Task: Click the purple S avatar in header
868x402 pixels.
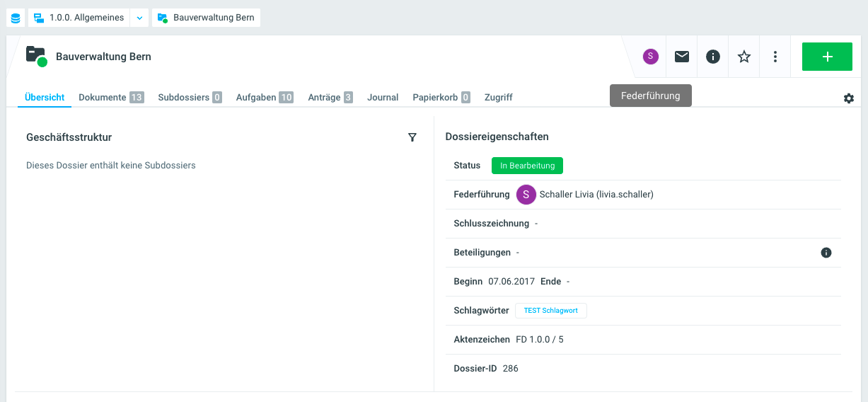Action: [x=651, y=57]
